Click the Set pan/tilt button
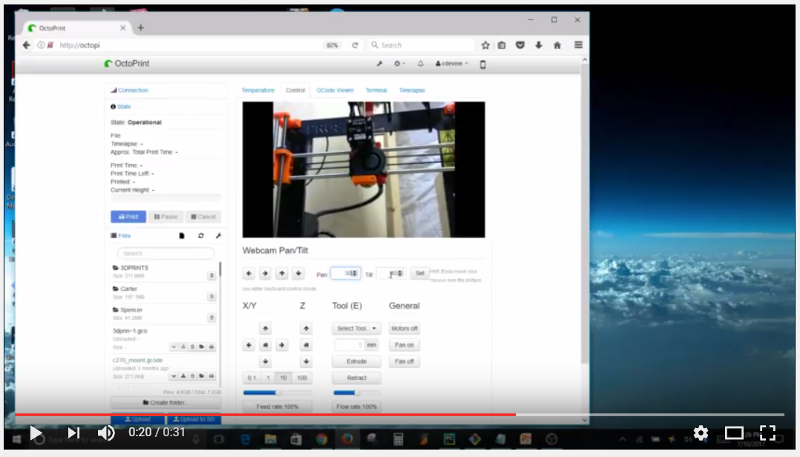 tap(420, 273)
